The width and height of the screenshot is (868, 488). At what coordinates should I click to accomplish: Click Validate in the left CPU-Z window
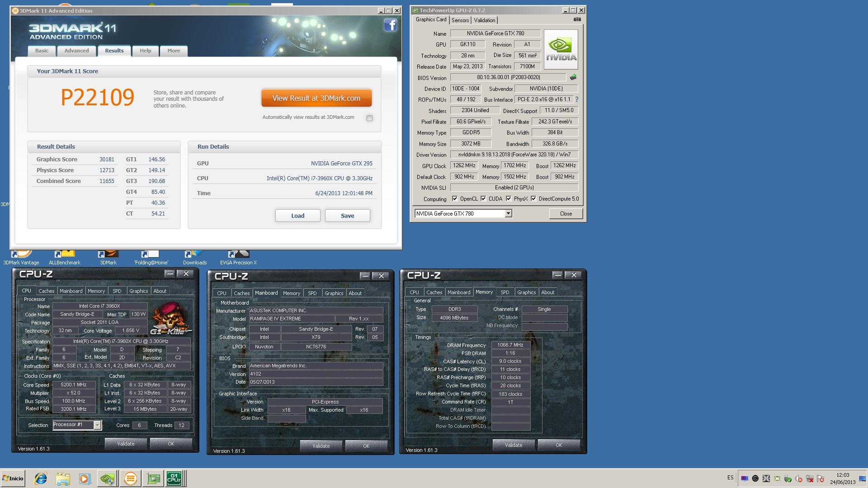pos(126,444)
